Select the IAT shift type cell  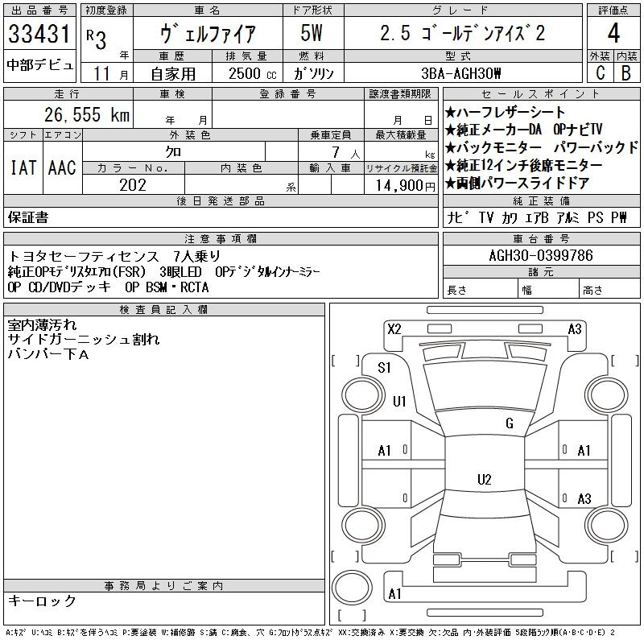pyautogui.click(x=23, y=167)
